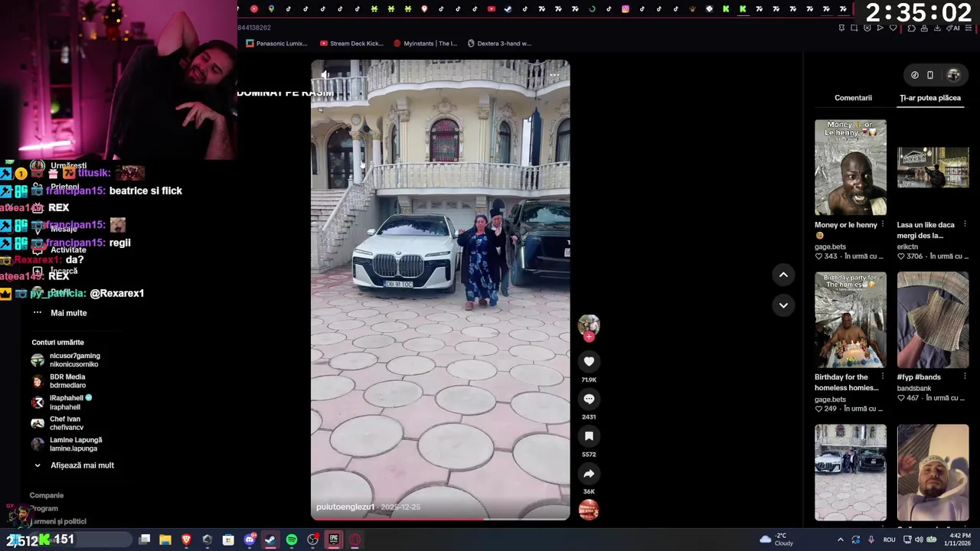Seek the video progress bar

(x=440, y=519)
